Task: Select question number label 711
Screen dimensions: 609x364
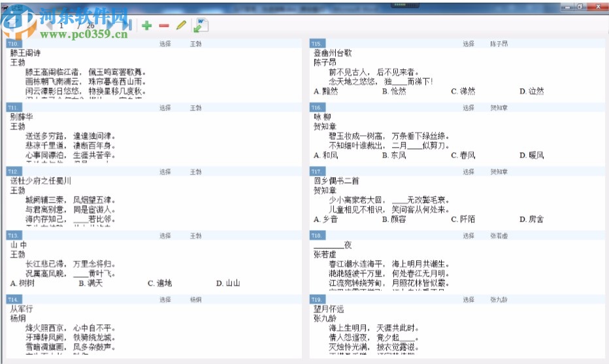Action: [x=12, y=108]
